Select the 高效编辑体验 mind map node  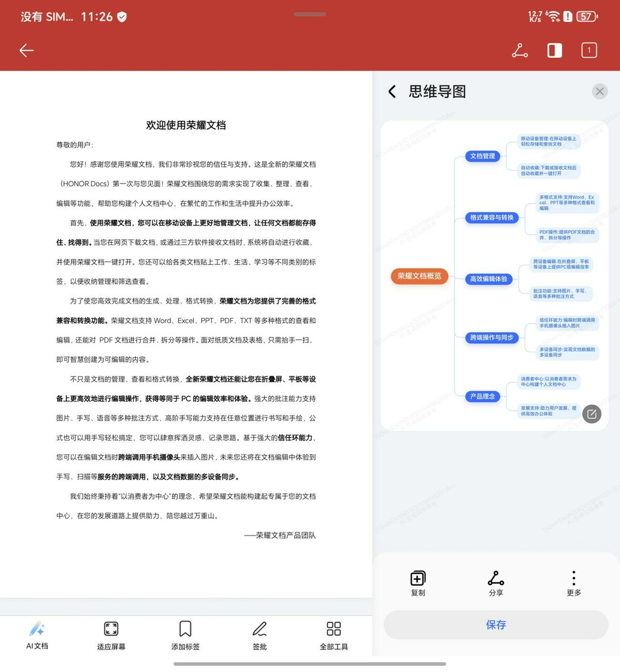tap(489, 279)
